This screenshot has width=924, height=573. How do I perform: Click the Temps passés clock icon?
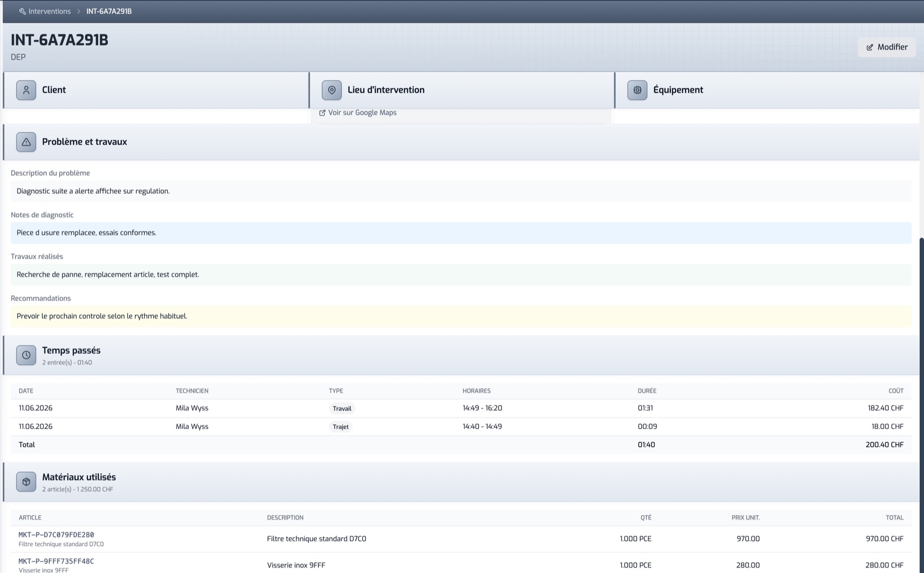click(x=26, y=355)
